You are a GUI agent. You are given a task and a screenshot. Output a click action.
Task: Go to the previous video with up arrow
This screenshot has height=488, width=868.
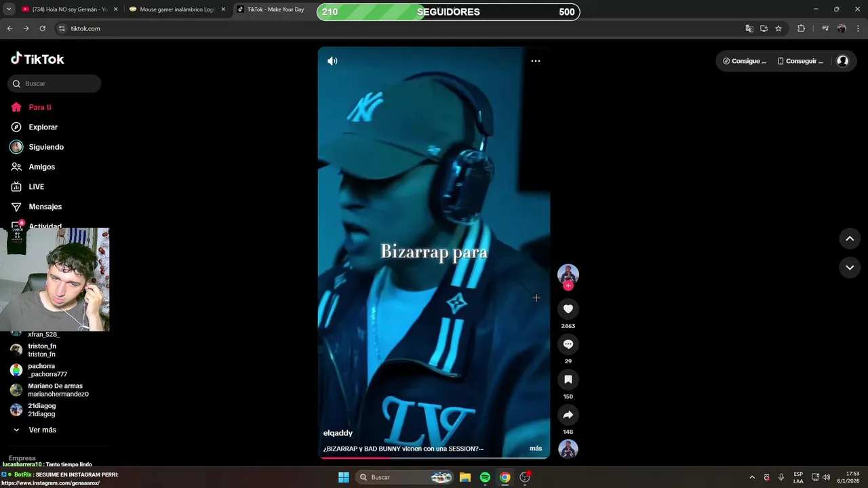(x=850, y=239)
